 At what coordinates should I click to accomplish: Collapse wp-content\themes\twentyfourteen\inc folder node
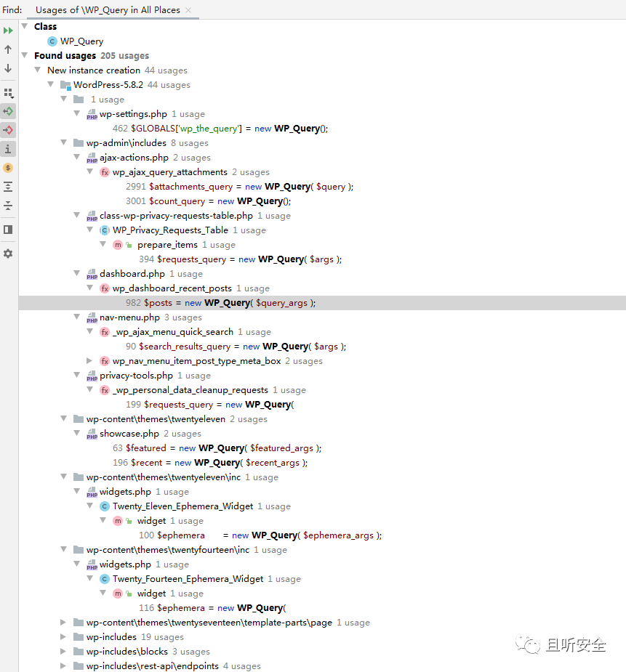(x=64, y=549)
